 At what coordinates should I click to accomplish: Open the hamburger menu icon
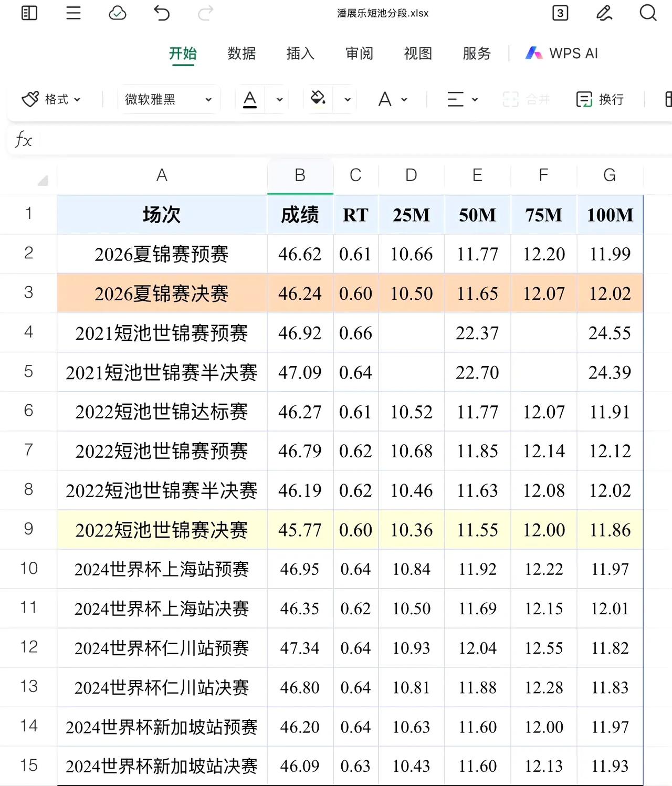pos(73,13)
